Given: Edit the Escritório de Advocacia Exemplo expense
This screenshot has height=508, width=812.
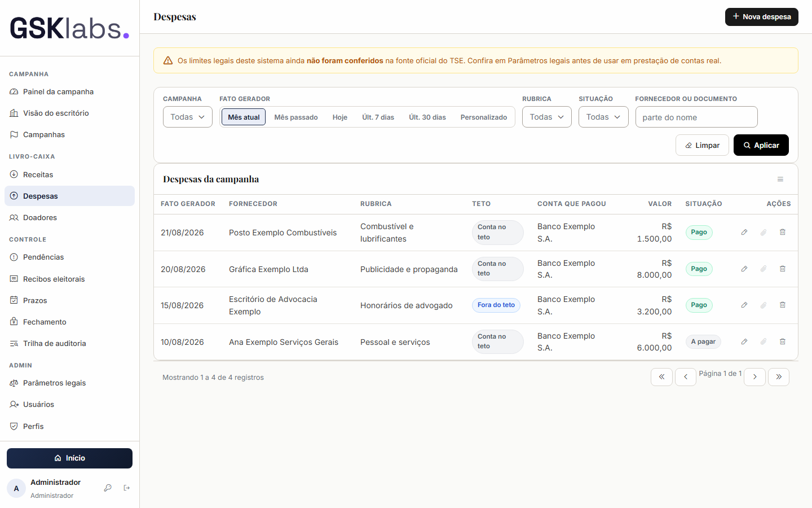Looking at the screenshot, I should tap(744, 305).
